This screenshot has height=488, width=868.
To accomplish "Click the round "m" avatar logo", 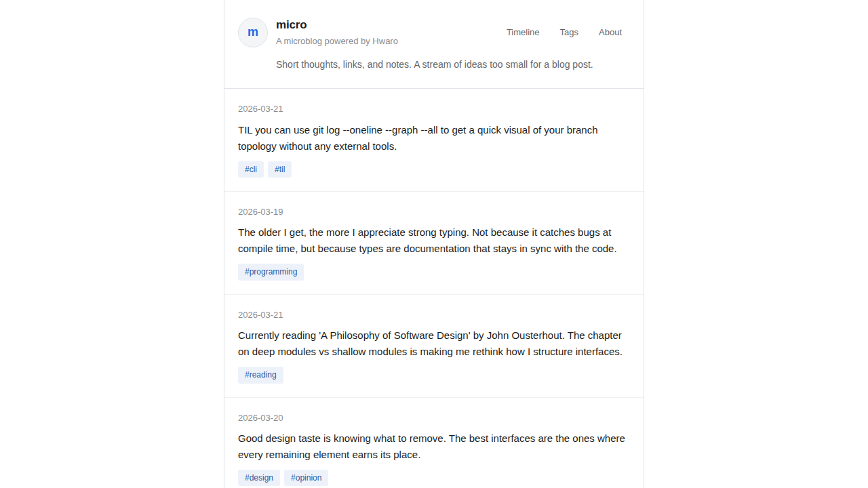I will 253,33.
